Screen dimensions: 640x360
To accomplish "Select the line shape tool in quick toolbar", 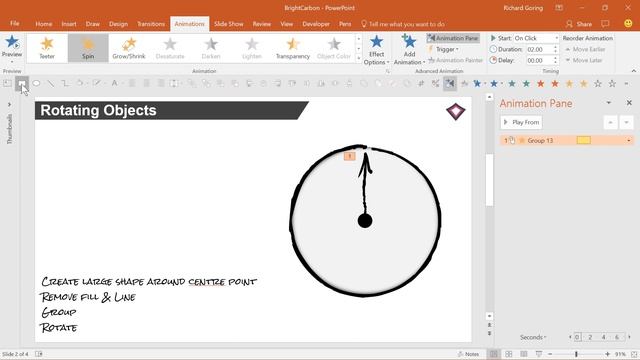I will click(x=51, y=83).
